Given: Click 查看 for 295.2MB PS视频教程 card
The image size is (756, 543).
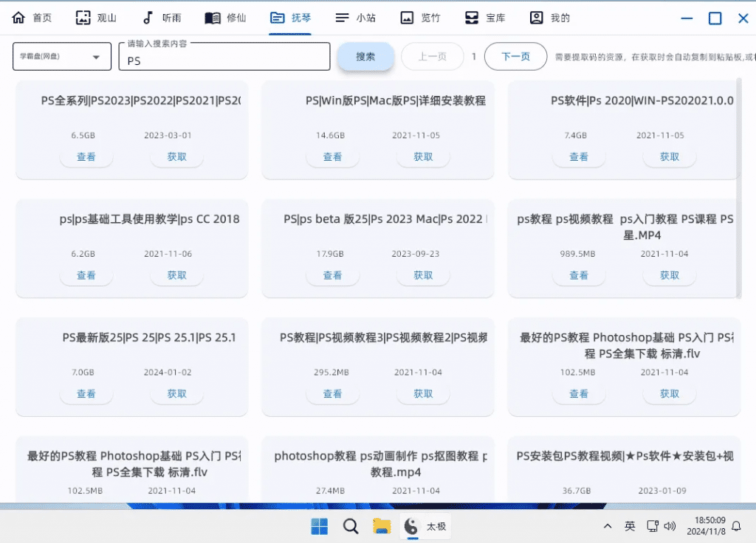Looking at the screenshot, I should [332, 394].
